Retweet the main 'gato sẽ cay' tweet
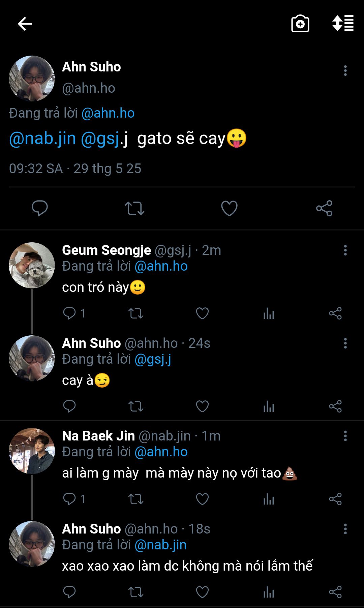Viewport: 364px width, 608px height. click(134, 208)
